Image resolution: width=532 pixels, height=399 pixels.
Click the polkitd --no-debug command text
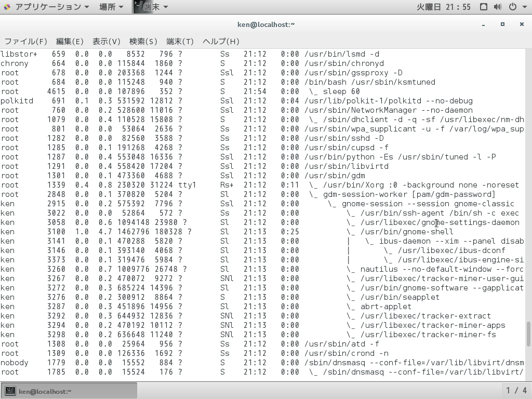389,101
